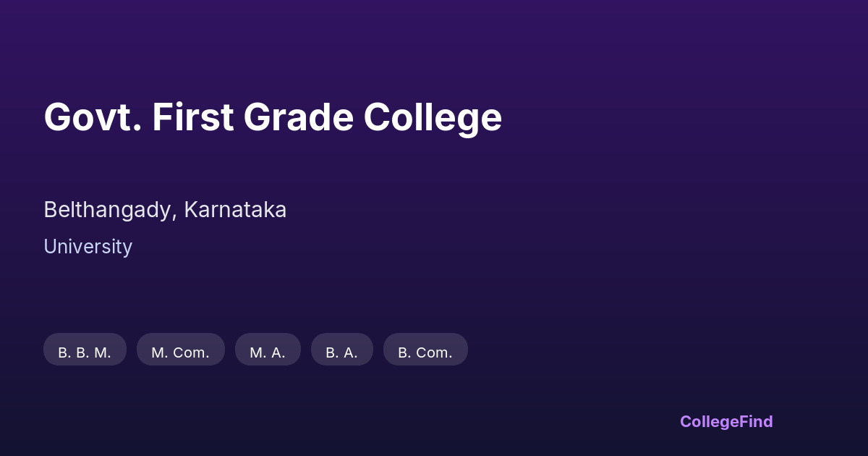The height and width of the screenshot is (456, 868).
Task: Open the M. Com. course tag
Action: 180,352
